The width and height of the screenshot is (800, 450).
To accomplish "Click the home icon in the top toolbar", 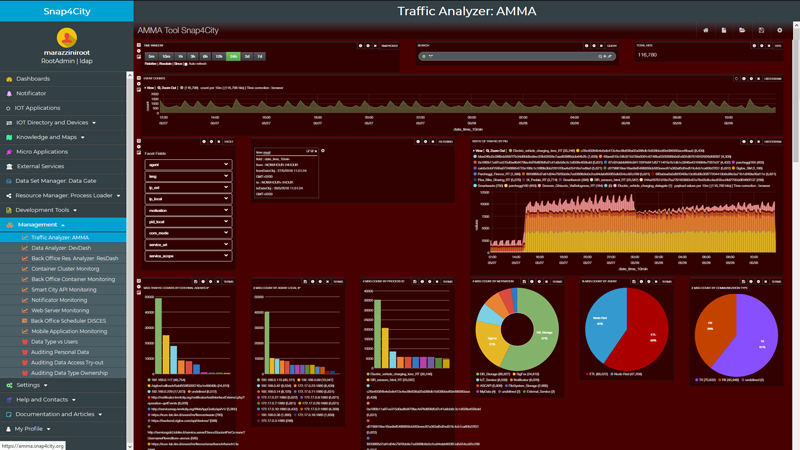I will (x=705, y=31).
